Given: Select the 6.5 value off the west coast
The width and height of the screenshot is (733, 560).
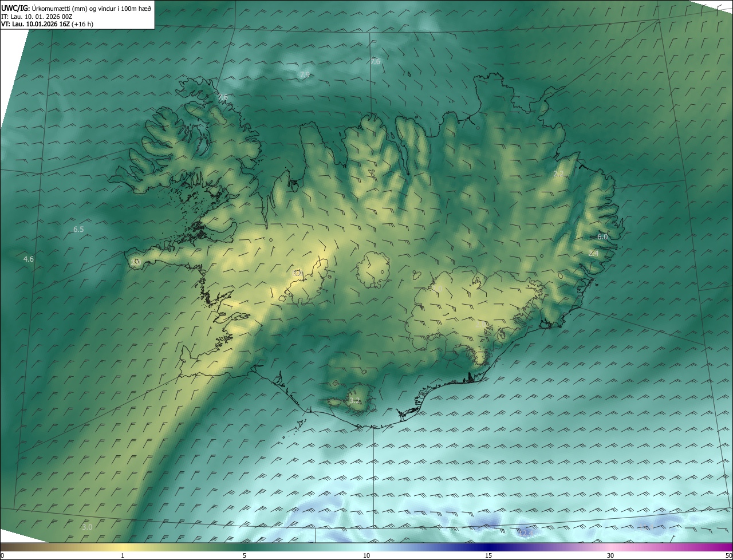Looking at the screenshot, I should 78,230.
